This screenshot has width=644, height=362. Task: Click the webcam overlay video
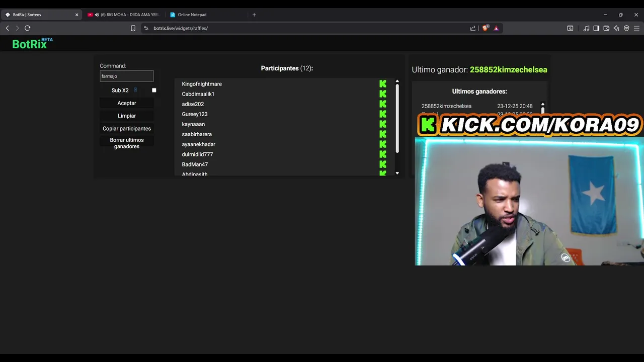pyautogui.click(x=529, y=201)
